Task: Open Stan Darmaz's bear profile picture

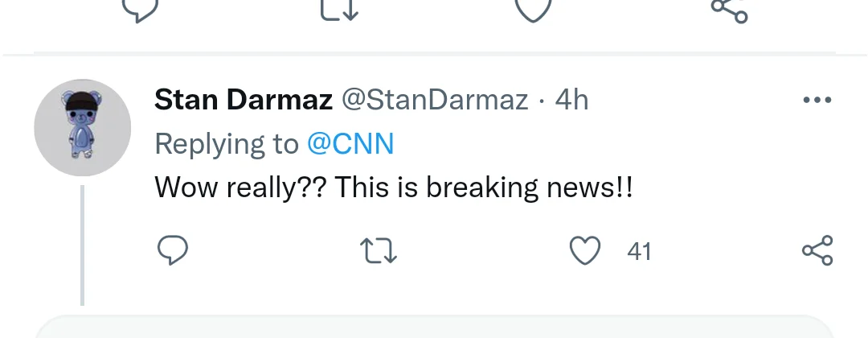Action: (x=82, y=127)
